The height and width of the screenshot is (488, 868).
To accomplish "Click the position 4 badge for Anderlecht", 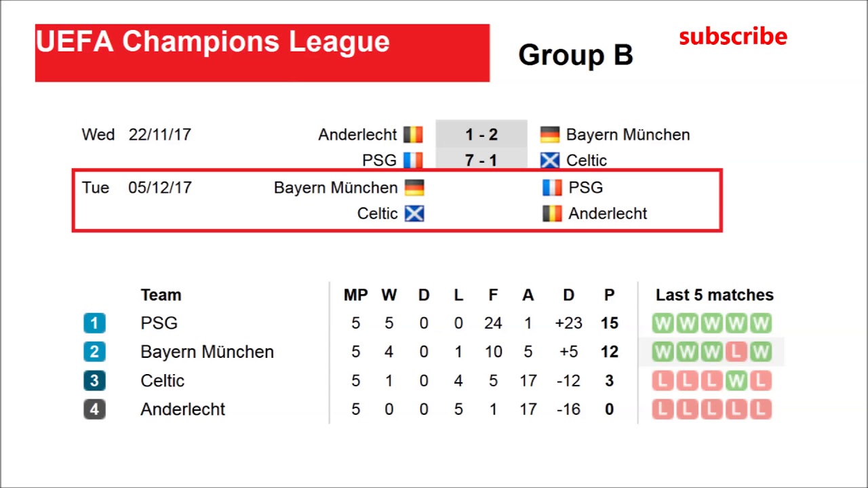I will tap(94, 409).
